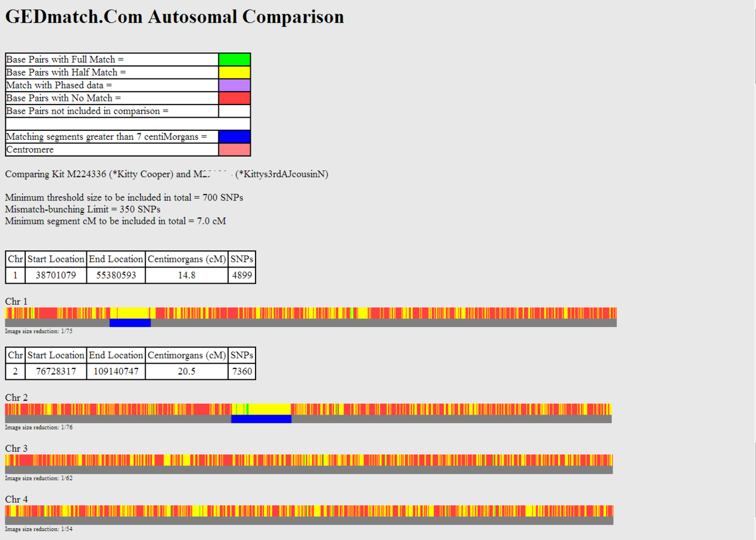Click Centimorgans header in chromosome 1 table
Image resolution: width=756 pixels, height=540 pixels.
tap(187, 259)
